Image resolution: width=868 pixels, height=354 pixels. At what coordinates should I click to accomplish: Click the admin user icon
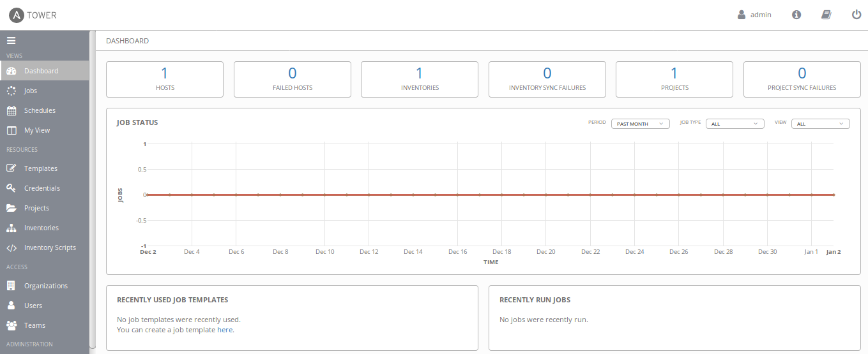tap(742, 15)
